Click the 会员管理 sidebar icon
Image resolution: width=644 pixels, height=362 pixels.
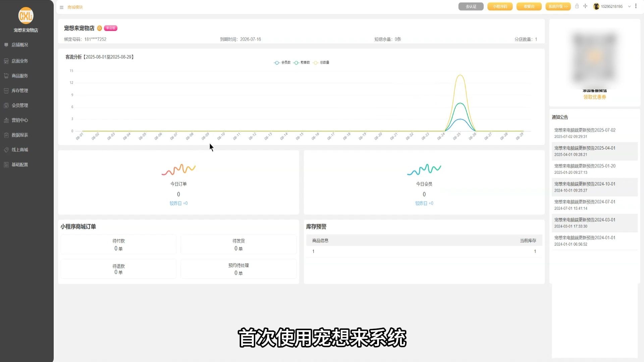click(x=6, y=105)
